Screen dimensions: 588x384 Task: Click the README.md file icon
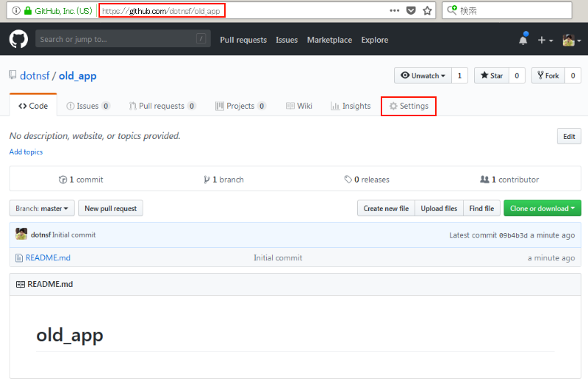pos(19,258)
